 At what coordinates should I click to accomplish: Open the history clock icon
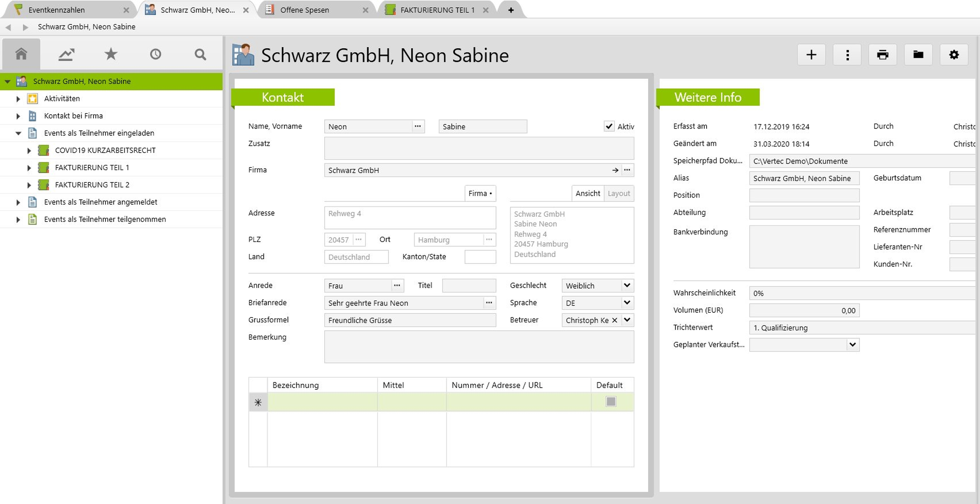[155, 54]
